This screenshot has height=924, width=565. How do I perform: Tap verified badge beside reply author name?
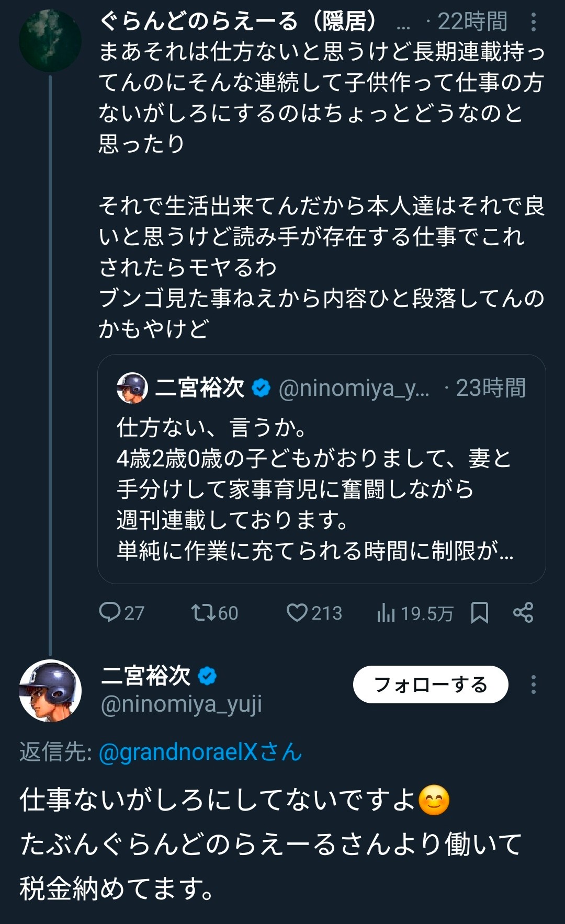pyautogui.click(x=207, y=676)
